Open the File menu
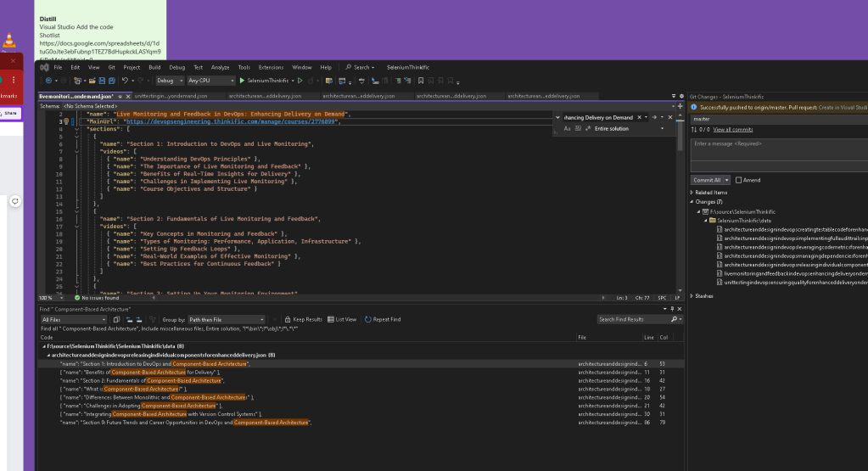Viewport: 868px width, 471px height. click(58, 68)
